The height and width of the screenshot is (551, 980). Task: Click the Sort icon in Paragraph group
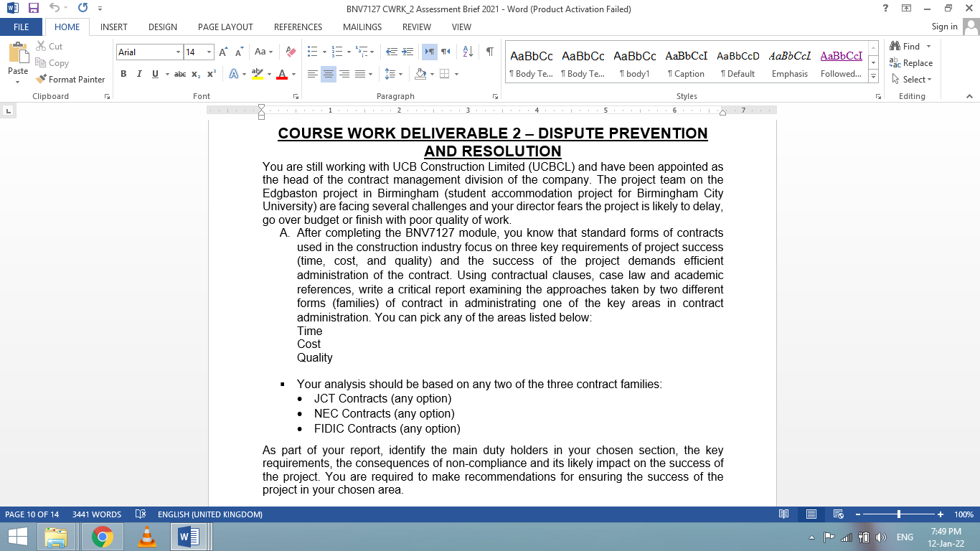pos(467,52)
